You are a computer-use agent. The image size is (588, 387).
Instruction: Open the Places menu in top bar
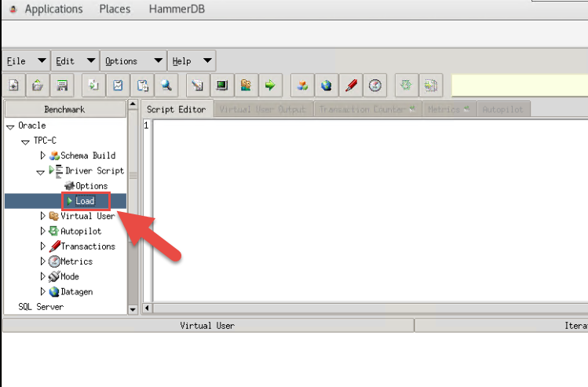click(x=115, y=9)
